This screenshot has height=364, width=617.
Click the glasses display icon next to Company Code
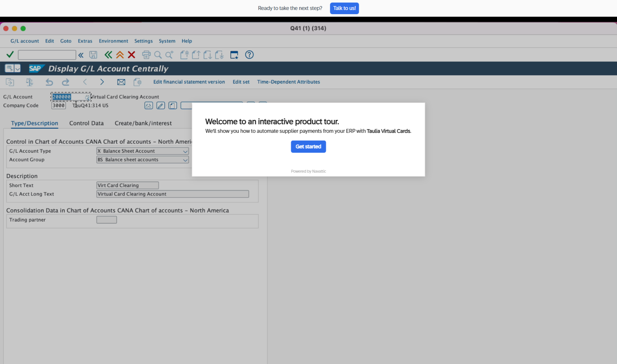point(148,105)
